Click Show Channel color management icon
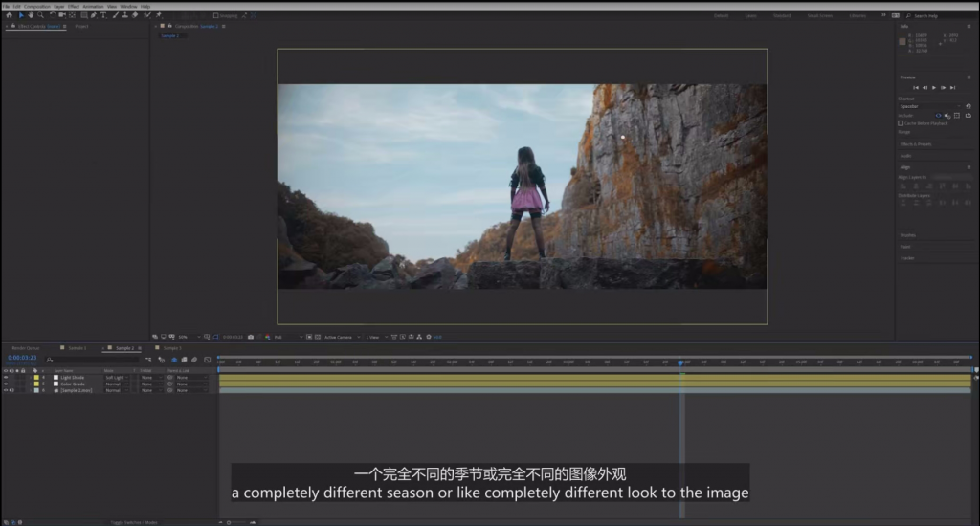The width and height of the screenshot is (980, 526). pyautogui.click(x=268, y=337)
